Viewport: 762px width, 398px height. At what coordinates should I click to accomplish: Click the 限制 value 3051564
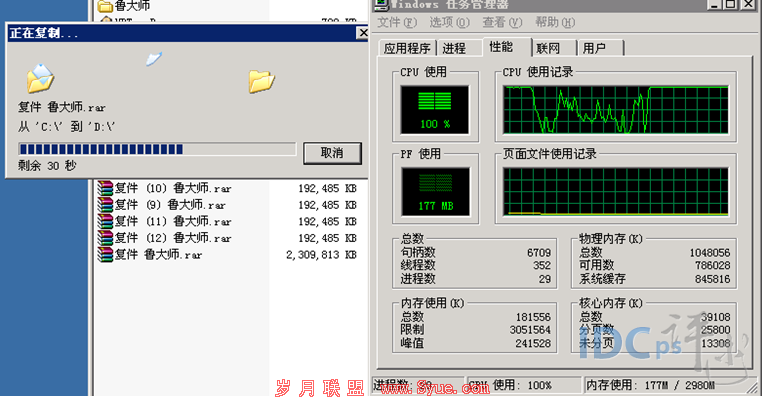pos(530,330)
